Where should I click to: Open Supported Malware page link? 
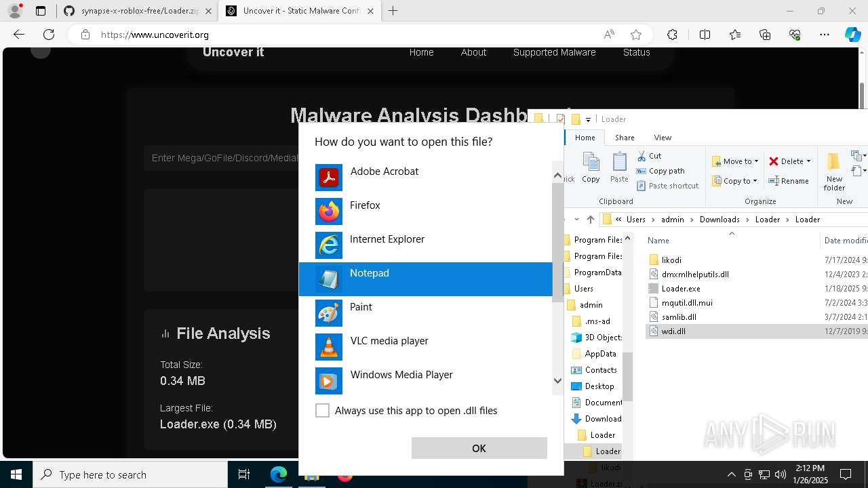coord(554,52)
